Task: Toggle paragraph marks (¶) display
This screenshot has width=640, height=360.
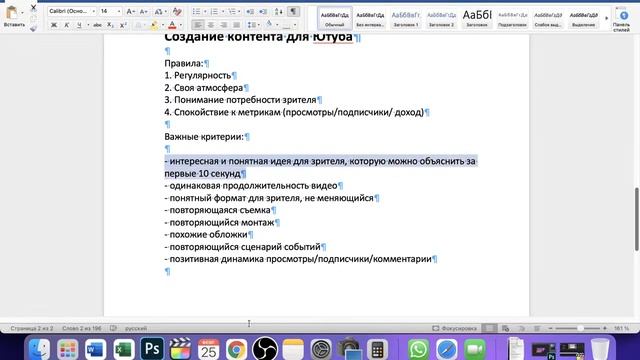Action: (293, 11)
